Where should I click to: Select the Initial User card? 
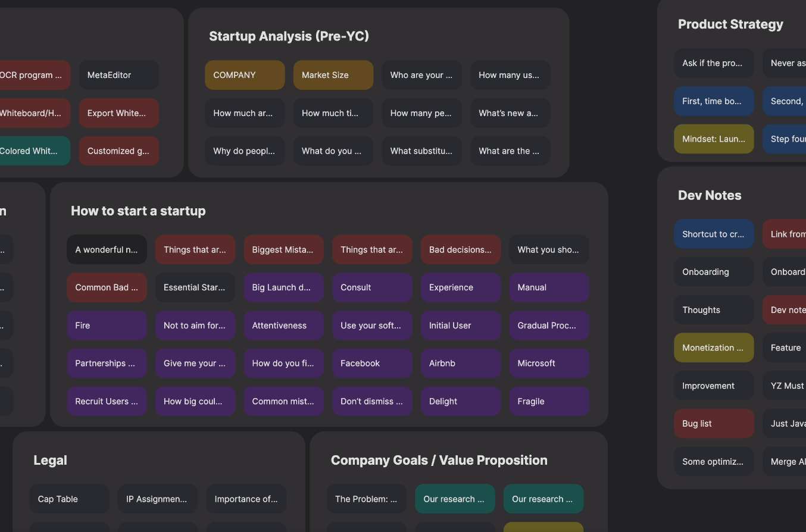(460, 326)
